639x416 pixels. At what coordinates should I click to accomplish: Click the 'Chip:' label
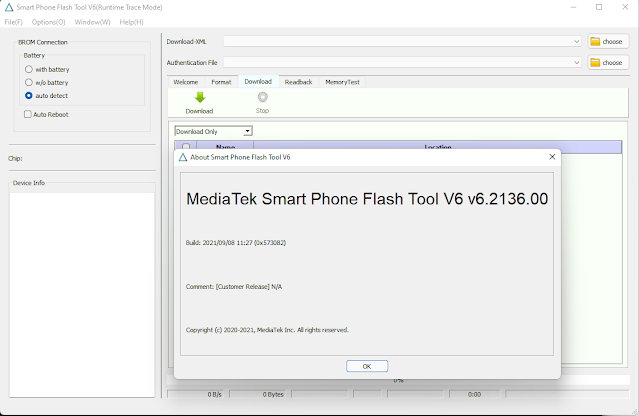point(15,158)
